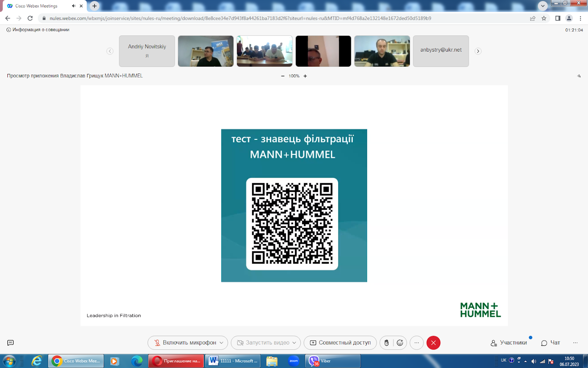Switch to Viber taskbar item
Viewport: 588px width, 368px height.
(x=333, y=361)
